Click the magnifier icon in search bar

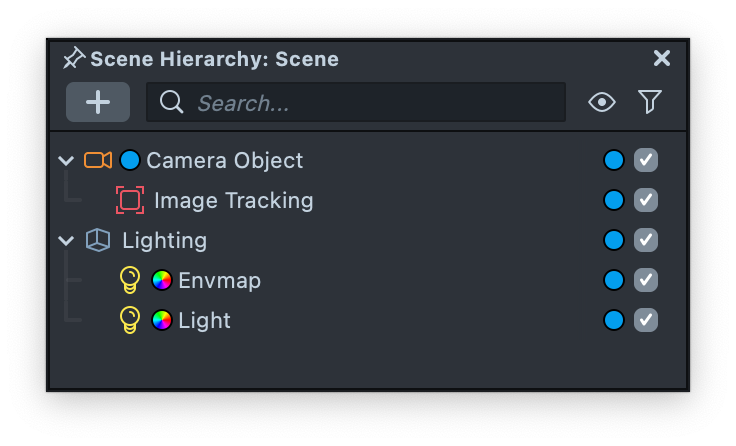(172, 102)
